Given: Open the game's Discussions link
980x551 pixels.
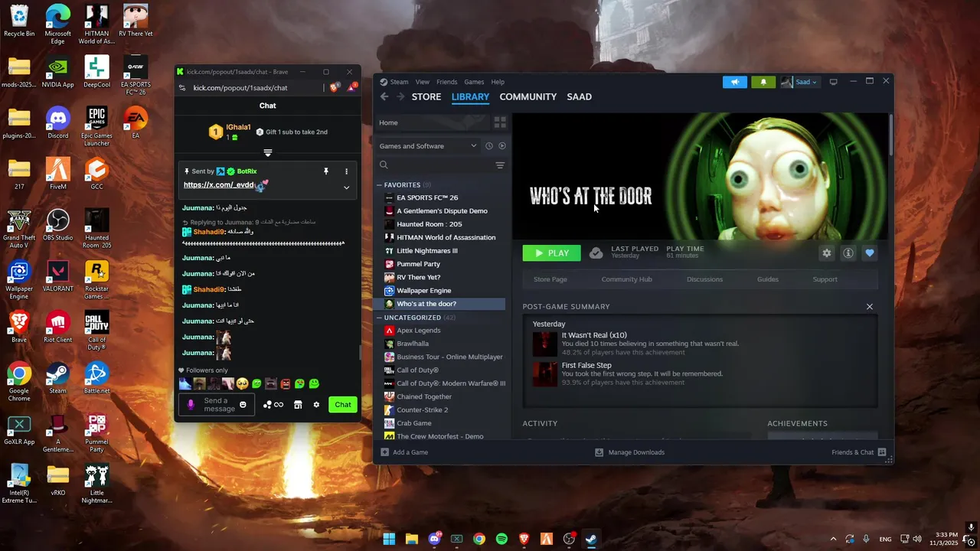Looking at the screenshot, I should [x=704, y=279].
